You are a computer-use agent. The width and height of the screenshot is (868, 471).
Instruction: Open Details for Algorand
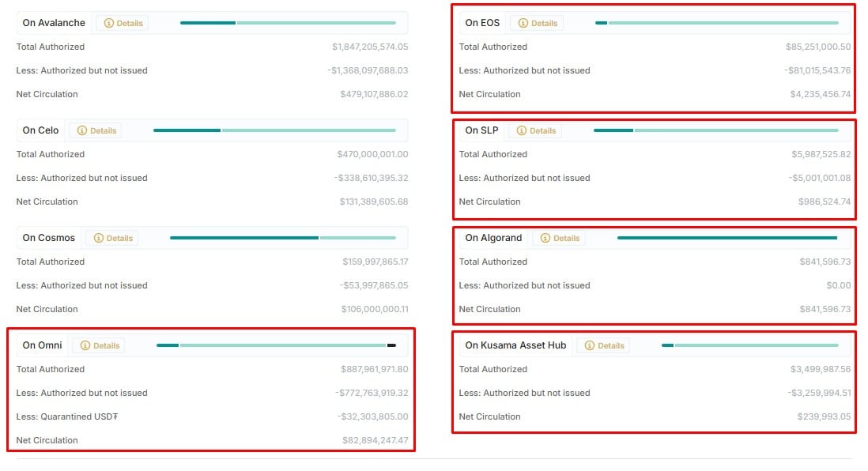point(559,238)
